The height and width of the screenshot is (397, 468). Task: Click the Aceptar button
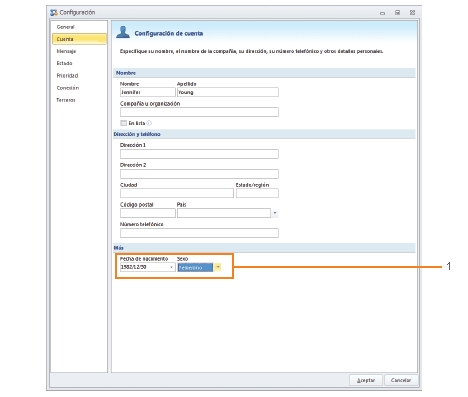coord(366,380)
